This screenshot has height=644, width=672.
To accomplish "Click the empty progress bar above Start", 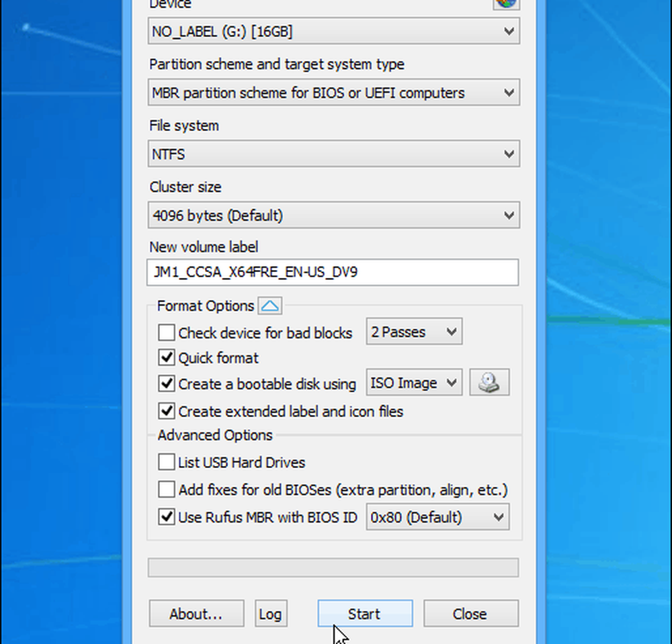I will 333,567.
